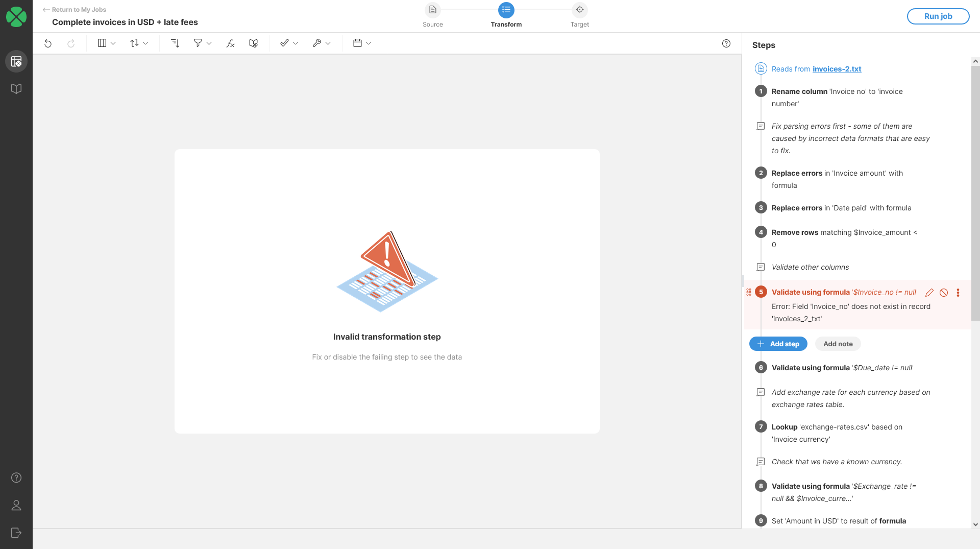Click the toolbar help question mark icon

726,43
